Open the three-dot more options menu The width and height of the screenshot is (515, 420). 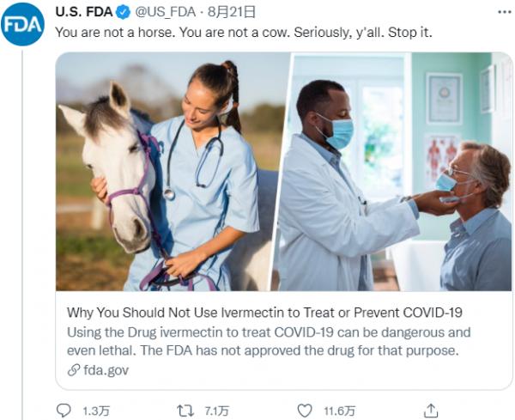tap(504, 12)
